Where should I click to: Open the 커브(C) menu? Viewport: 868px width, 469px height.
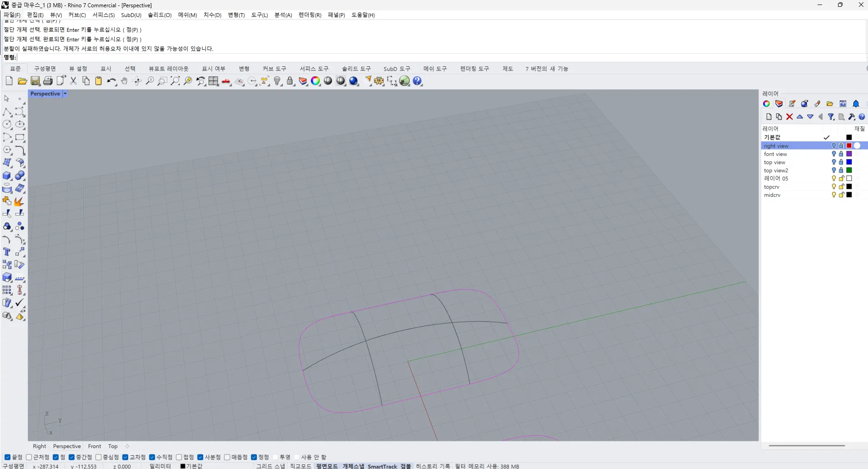pyautogui.click(x=77, y=15)
